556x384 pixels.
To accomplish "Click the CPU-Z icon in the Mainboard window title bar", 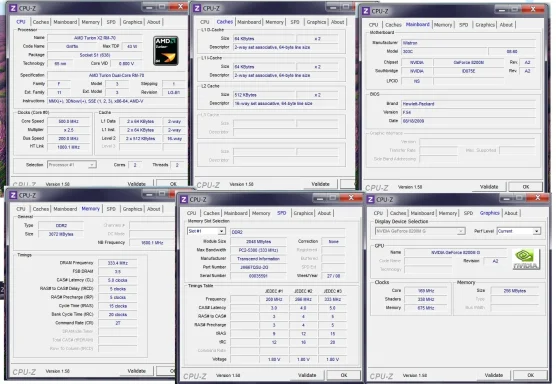I will click(x=366, y=11).
